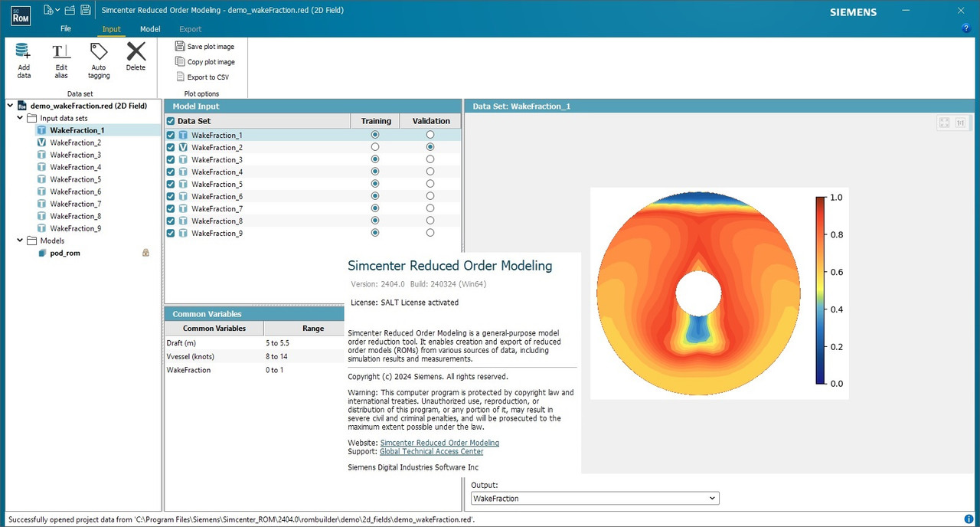Select pod_rom model in tree
Image resolution: width=980 pixels, height=527 pixels.
pyautogui.click(x=65, y=253)
